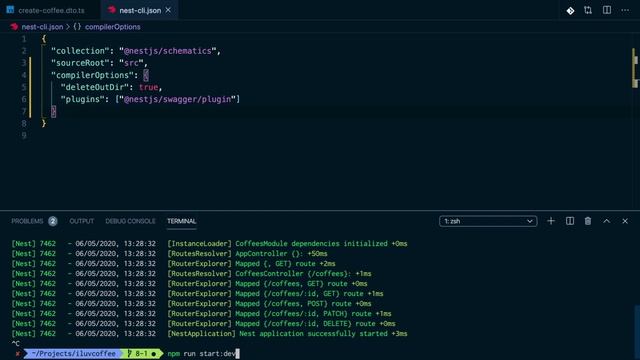The height and width of the screenshot is (360, 640).
Task: Click nest-cli.json in the breadcrumb
Action: pos(42,27)
